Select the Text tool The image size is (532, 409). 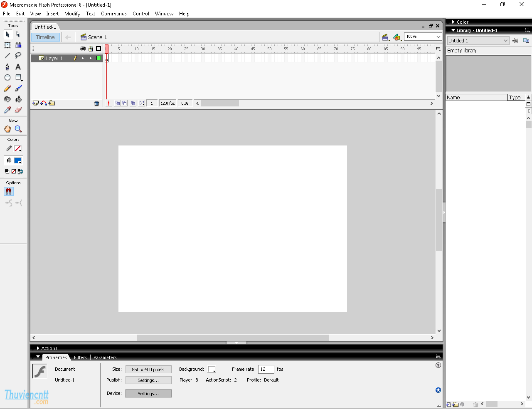point(18,67)
